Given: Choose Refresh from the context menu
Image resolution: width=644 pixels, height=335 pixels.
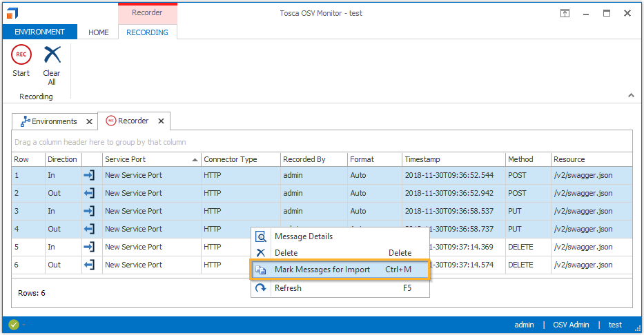Looking at the screenshot, I should tap(288, 288).
